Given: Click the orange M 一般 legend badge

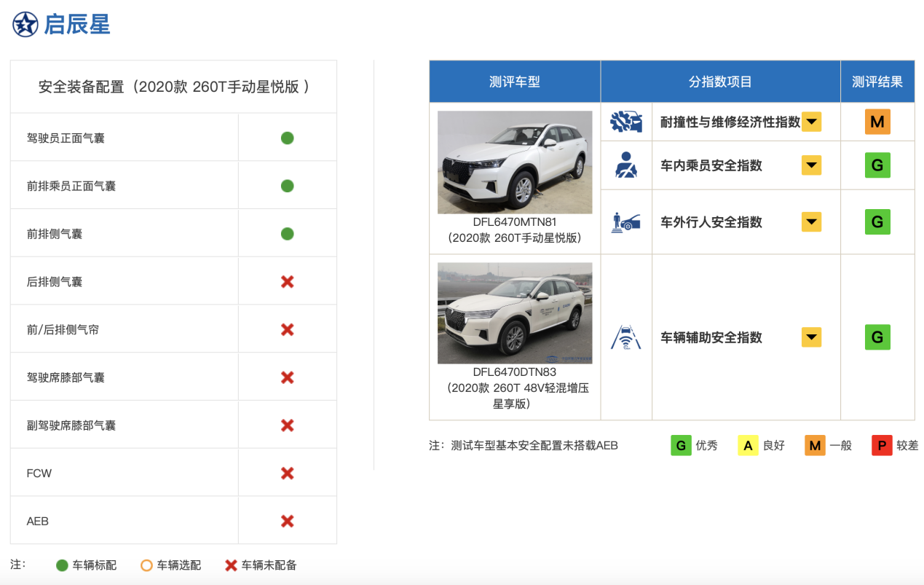Looking at the screenshot, I should click(x=815, y=445).
